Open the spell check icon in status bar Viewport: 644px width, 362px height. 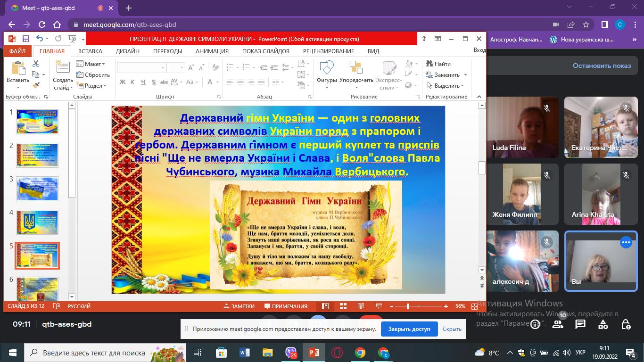pos(57,306)
